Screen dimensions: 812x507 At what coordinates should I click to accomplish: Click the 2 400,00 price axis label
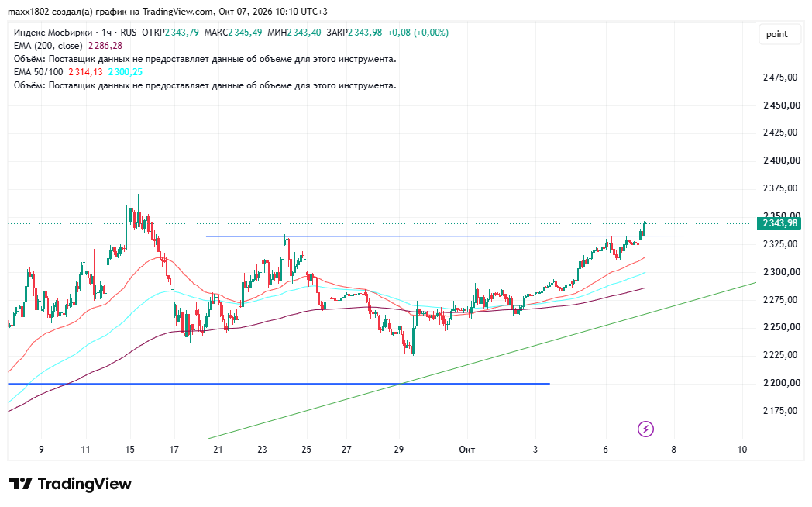coord(782,160)
